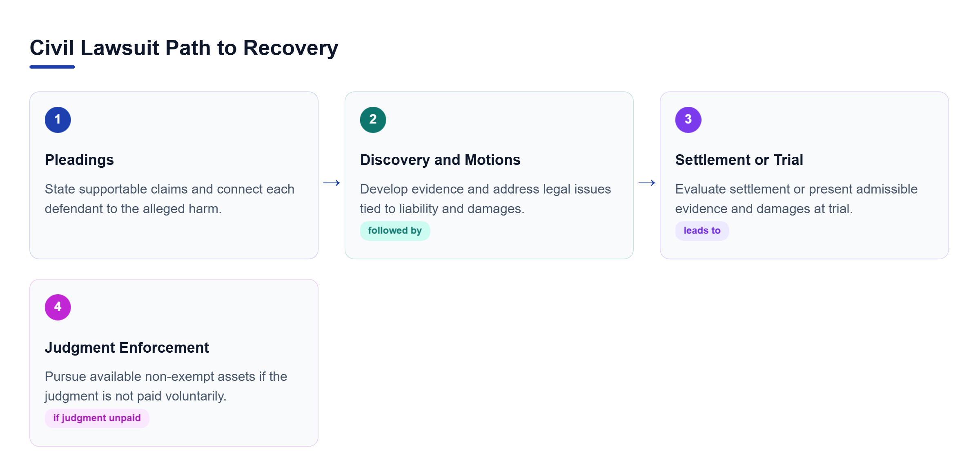Image resolution: width=980 pixels, height=476 pixels.
Task: Click the step 2 number badge
Action: coord(373,120)
